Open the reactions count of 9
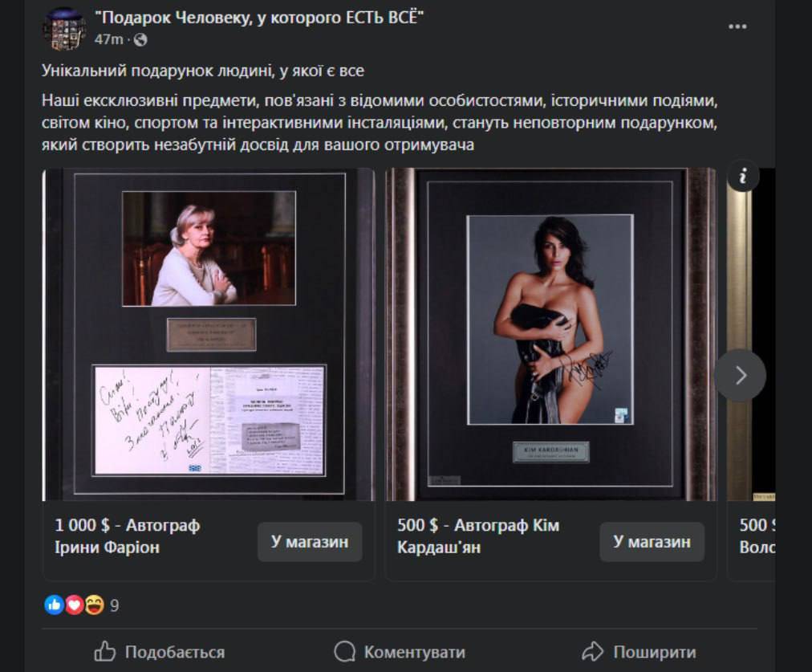The height and width of the screenshot is (672, 812). pyautogui.click(x=115, y=605)
